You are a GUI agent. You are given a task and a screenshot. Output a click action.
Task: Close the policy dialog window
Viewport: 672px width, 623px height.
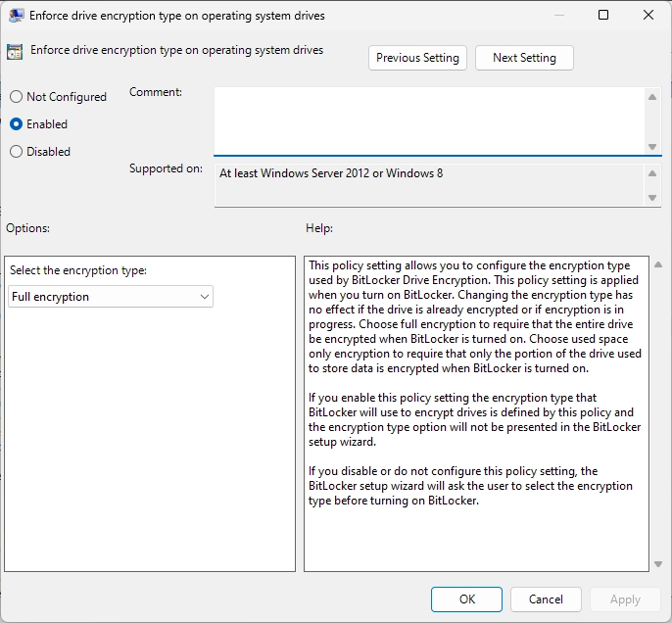click(x=648, y=15)
